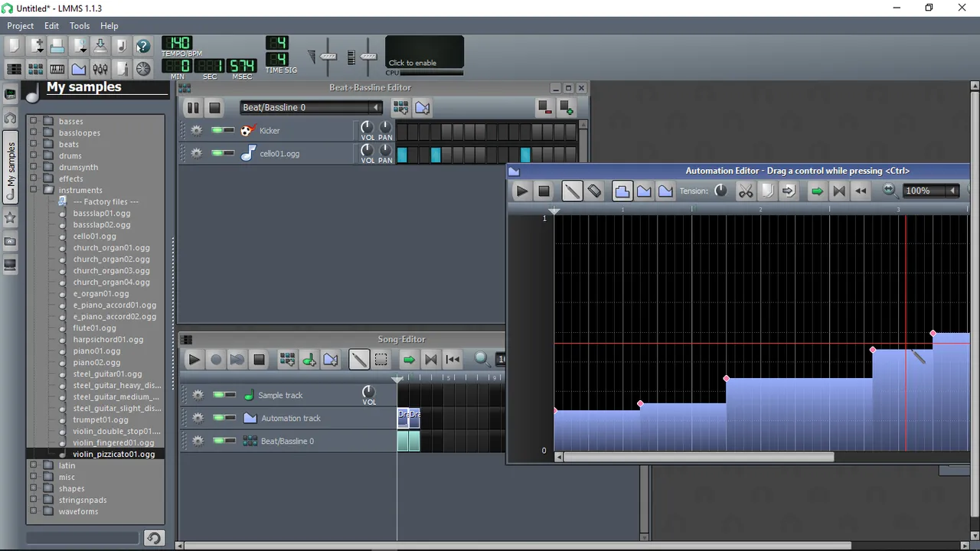This screenshot has height=551, width=980.
Task: Open the 100% zoom dropdown
Action: tap(931, 191)
